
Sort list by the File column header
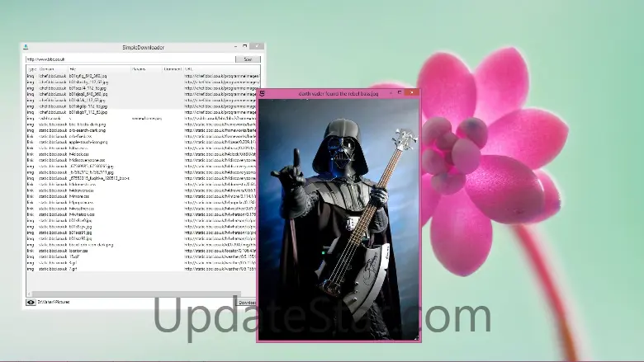coord(99,69)
